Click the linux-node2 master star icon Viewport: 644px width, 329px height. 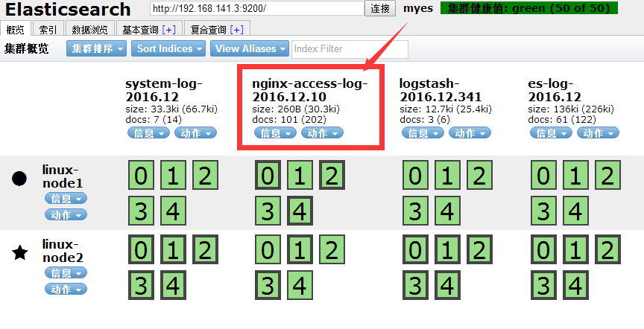pyautogui.click(x=19, y=252)
